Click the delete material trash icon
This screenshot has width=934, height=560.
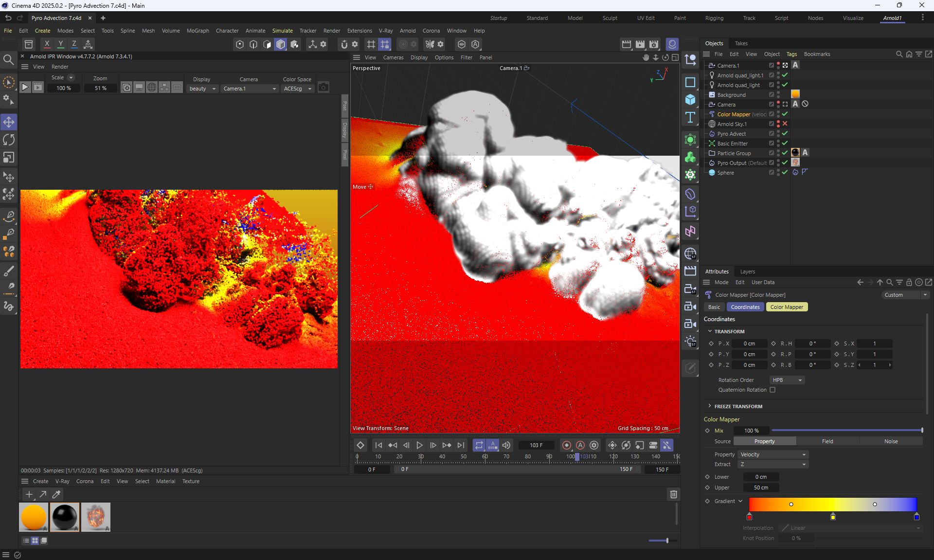pyautogui.click(x=673, y=494)
